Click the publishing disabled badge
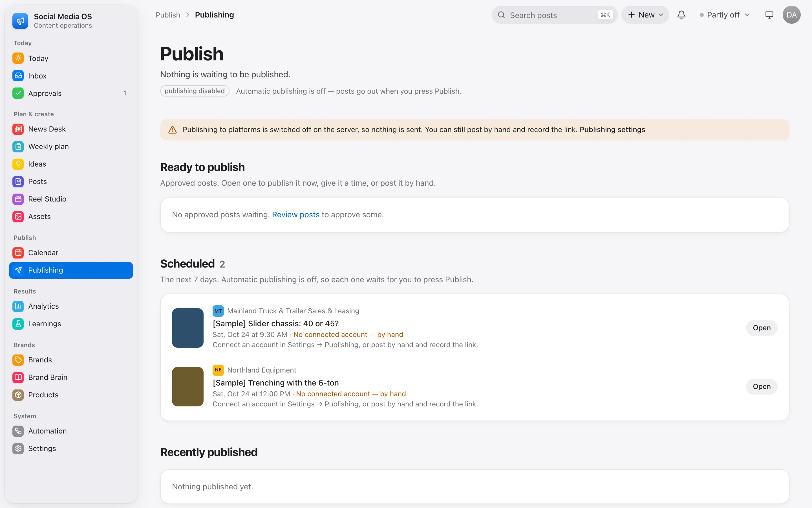Viewport: 812px width, 508px height. [195, 91]
